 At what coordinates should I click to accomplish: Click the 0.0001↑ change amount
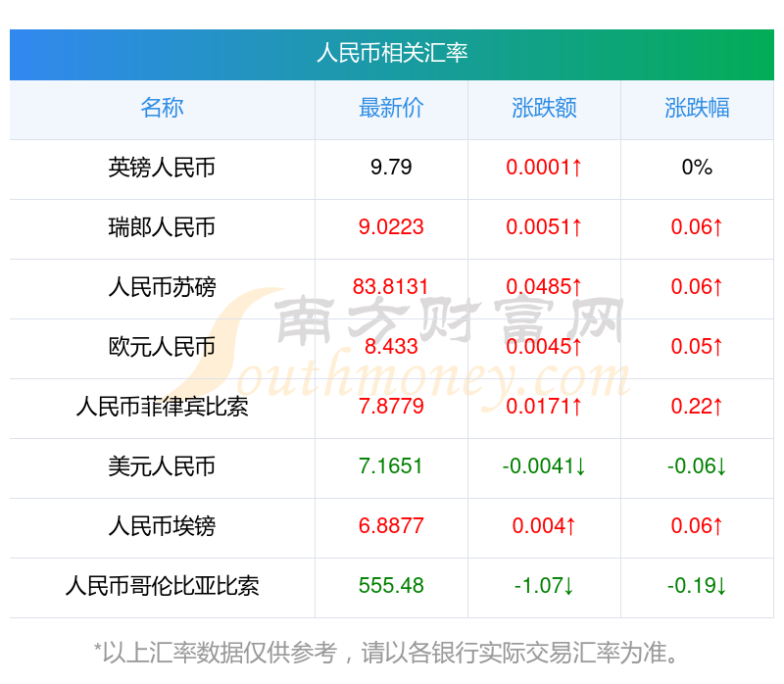point(544,168)
